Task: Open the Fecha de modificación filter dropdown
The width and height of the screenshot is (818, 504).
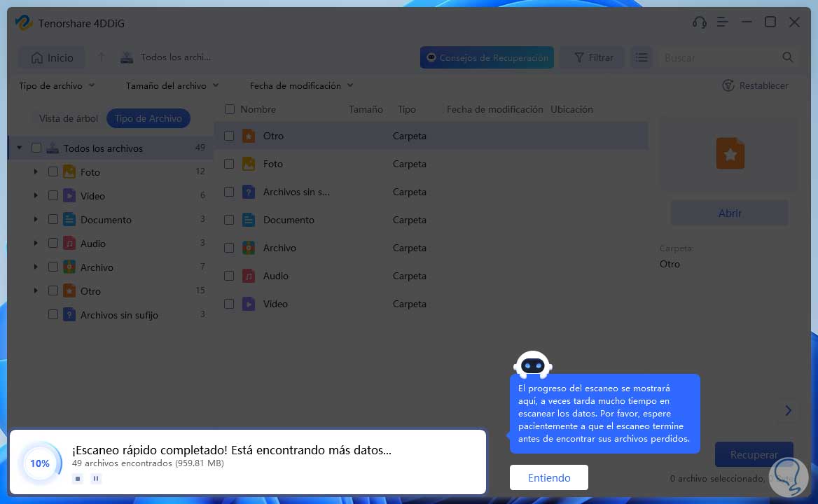Action: [x=302, y=85]
